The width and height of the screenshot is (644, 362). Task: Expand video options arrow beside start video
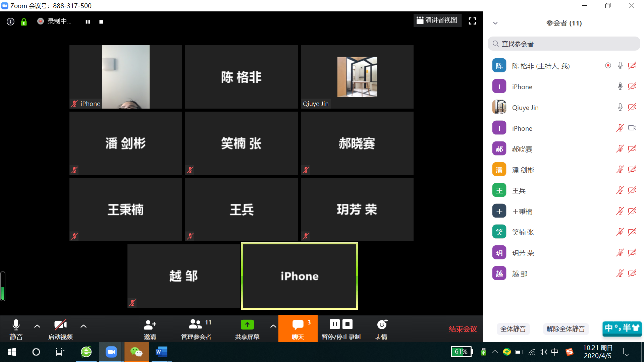84,326
